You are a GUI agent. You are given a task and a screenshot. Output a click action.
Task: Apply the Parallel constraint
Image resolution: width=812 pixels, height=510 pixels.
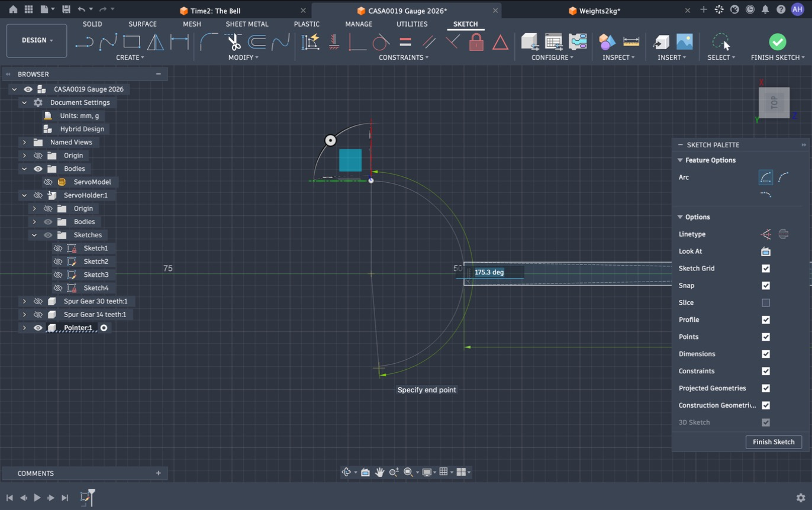pos(429,42)
